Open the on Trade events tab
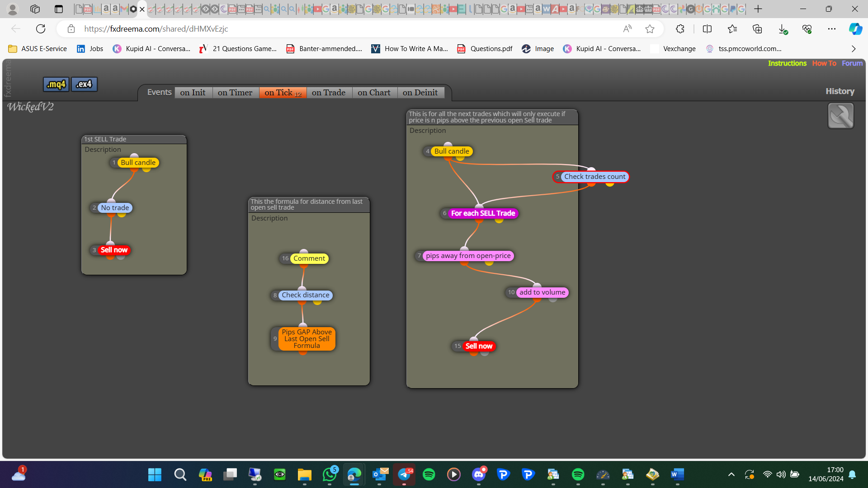Screen dimensions: 868x488 [329, 93]
